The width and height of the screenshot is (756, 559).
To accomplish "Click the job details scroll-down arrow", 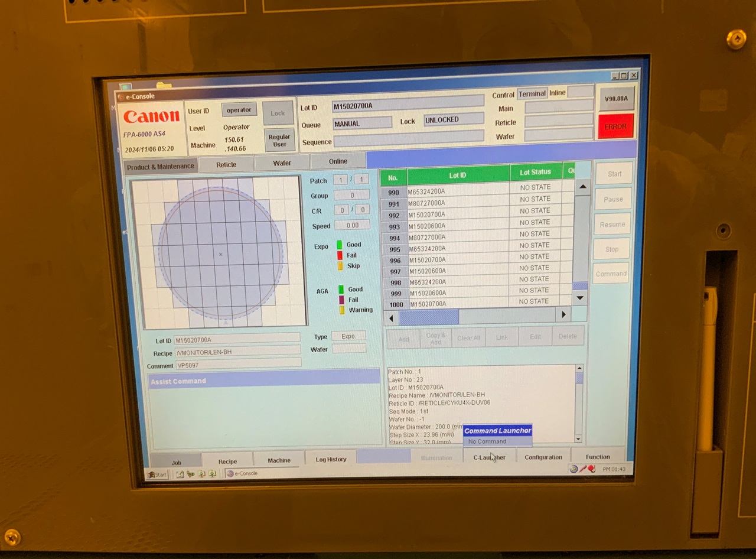I will (x=578, y=439).
